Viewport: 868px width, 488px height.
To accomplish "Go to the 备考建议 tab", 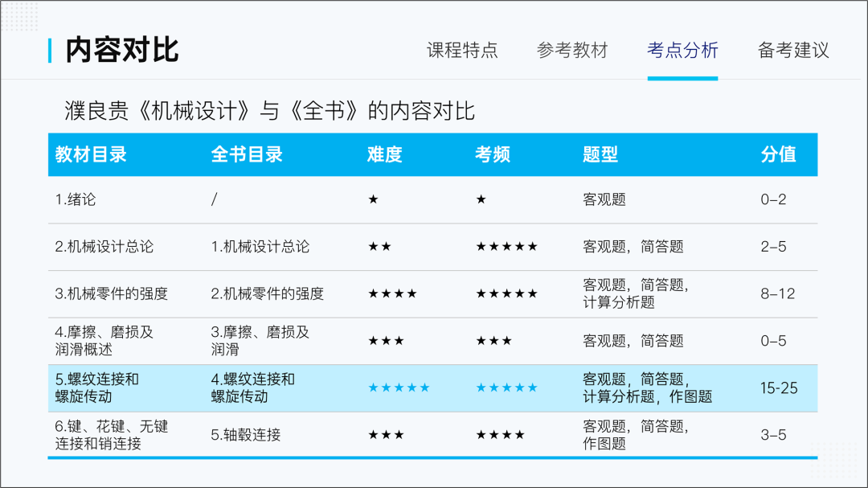I will 793,51.
